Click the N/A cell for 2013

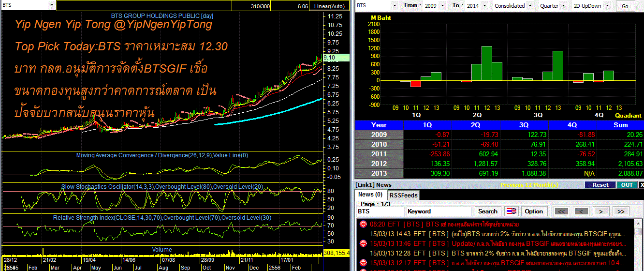(x=572, y=173)
